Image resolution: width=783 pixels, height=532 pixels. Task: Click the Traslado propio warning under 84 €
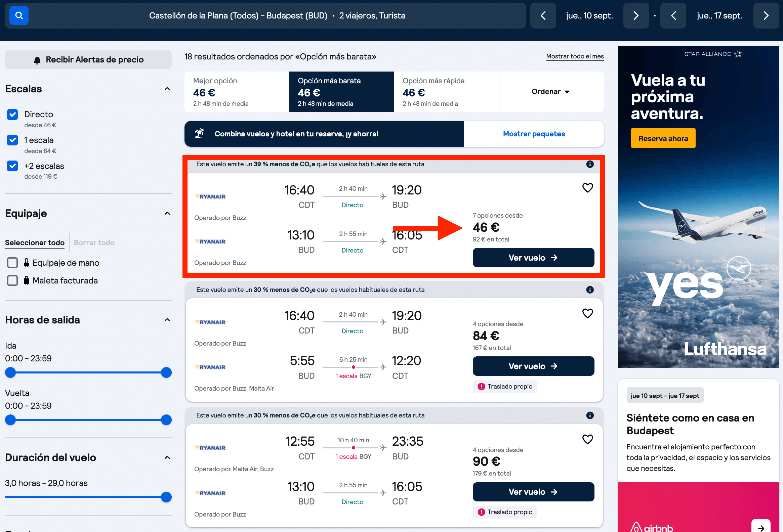tap(505, 386)
